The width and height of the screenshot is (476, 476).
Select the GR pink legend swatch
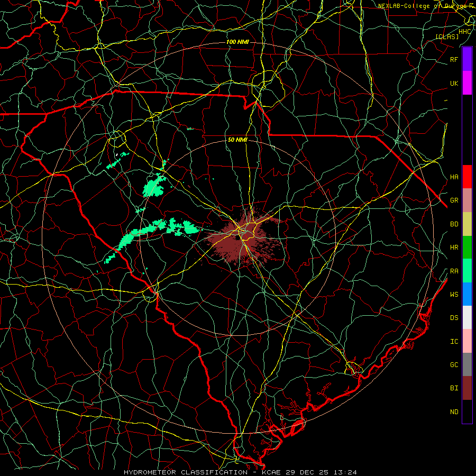[467, 200]
